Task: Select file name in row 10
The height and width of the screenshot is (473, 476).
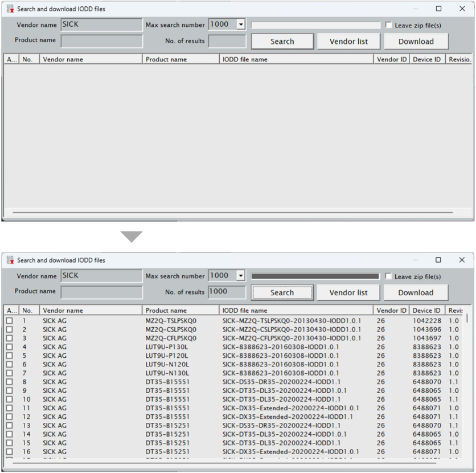Action: (x=281, y=399)
